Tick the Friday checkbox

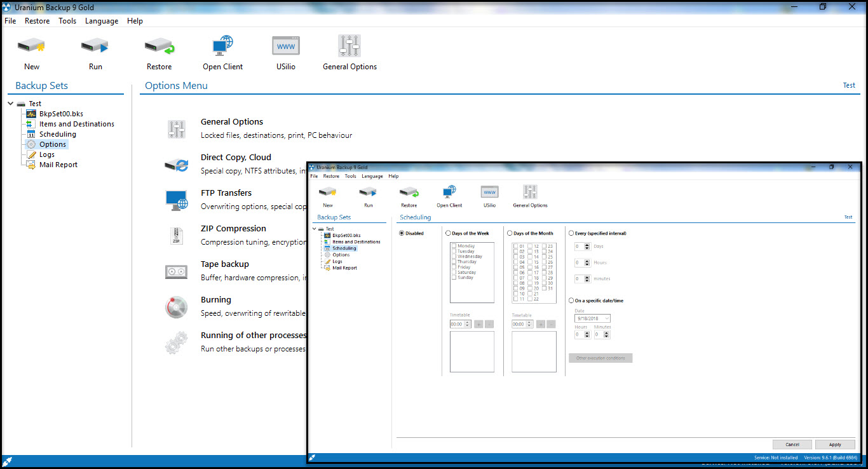tap(454, 267)
